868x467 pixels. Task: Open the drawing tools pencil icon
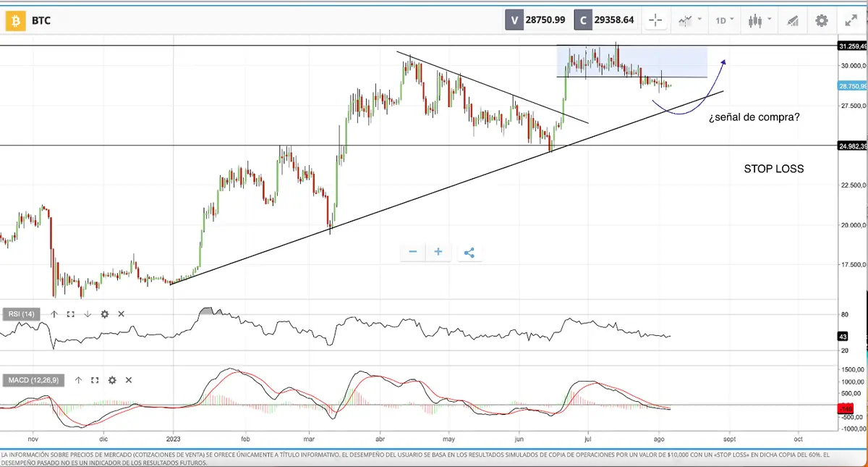(x=792, y=20)
